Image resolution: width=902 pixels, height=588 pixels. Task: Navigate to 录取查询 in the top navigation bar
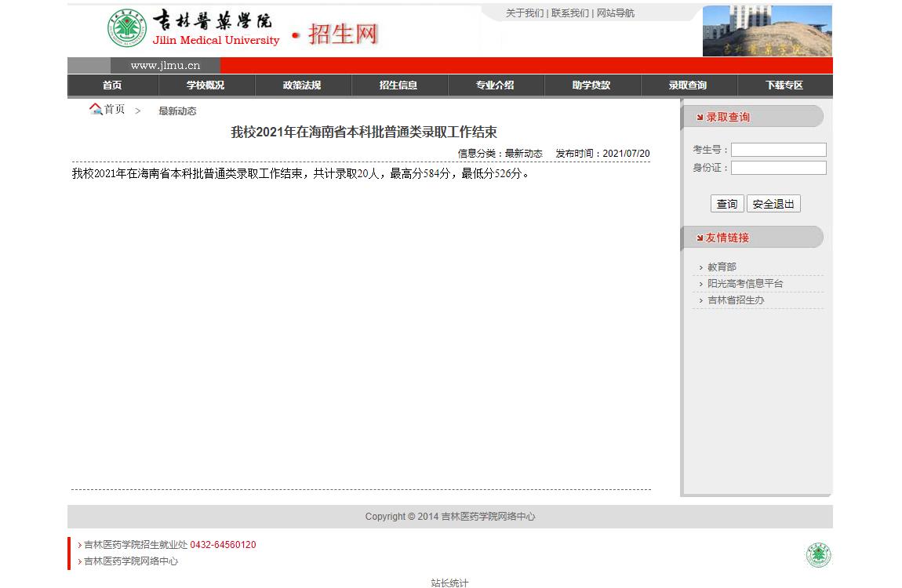pos(688,85)
